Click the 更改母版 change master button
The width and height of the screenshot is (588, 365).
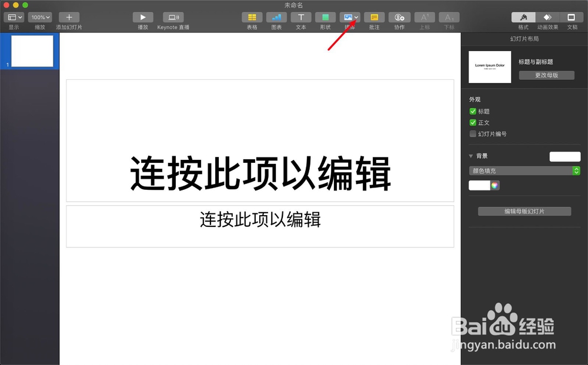pyautogui.click(x=546, y=75)
